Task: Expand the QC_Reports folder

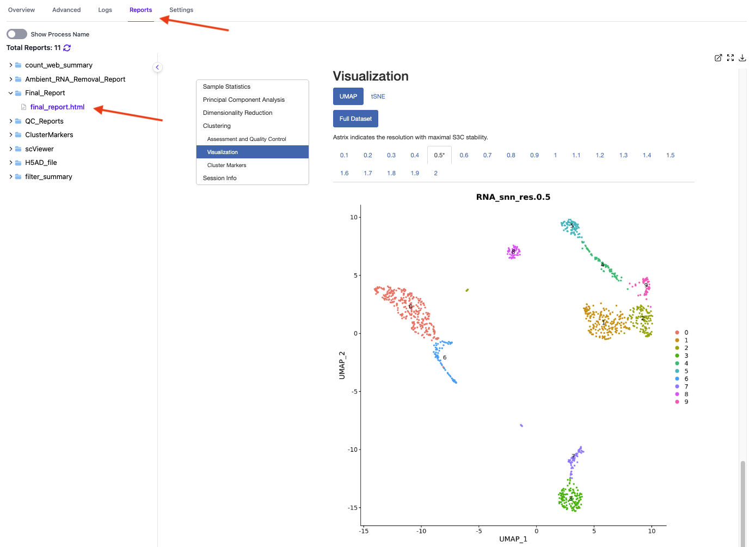Action: coord(10,121)
